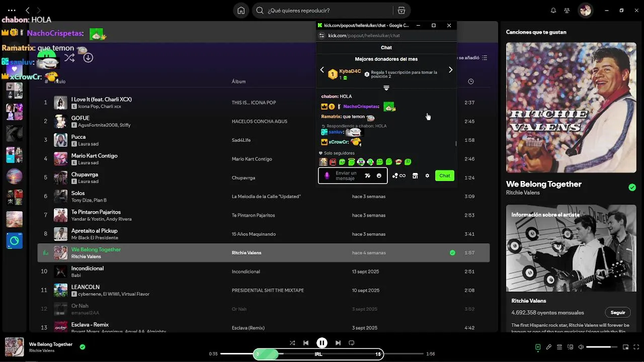Viewport: 644px width, 362px height.
Task: Mute audio with the speaker icon
Action: click(581, 347)
